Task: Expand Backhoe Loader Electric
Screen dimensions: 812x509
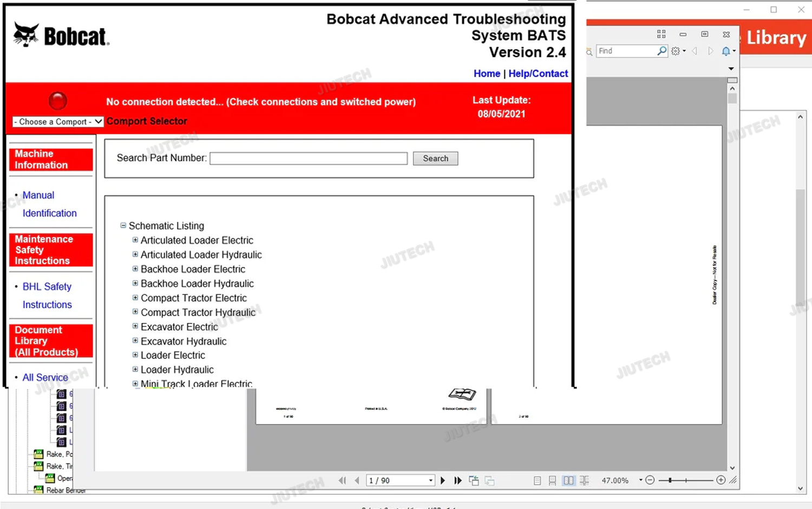Action: point(135,269)
